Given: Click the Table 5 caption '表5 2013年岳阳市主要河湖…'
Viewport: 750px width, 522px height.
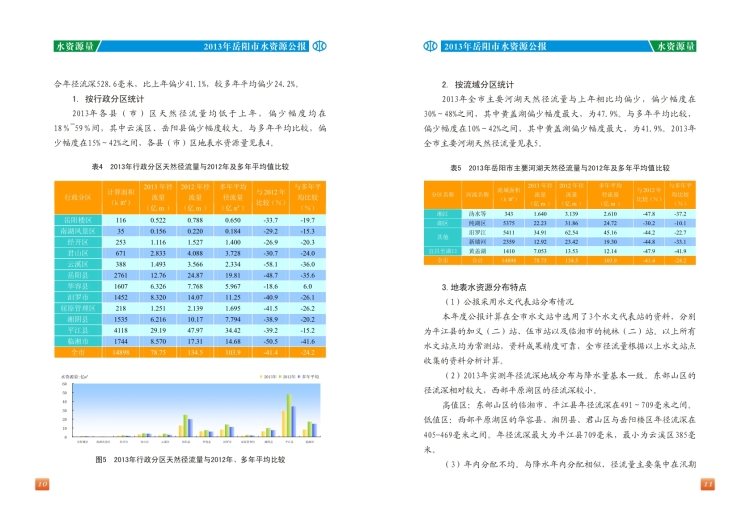Looking at the screenshot, I should pos(560,168).
